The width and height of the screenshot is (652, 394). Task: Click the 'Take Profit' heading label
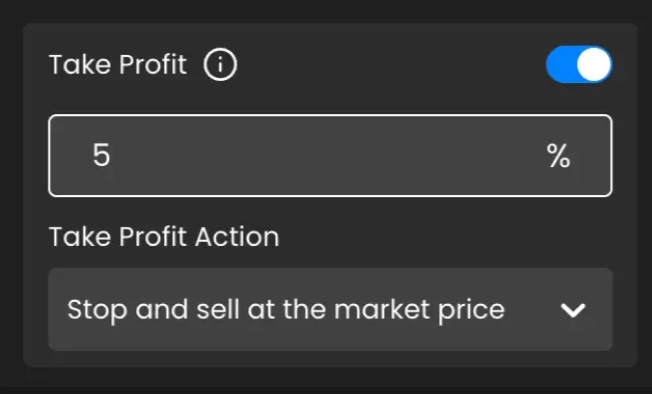click(118, 65)
